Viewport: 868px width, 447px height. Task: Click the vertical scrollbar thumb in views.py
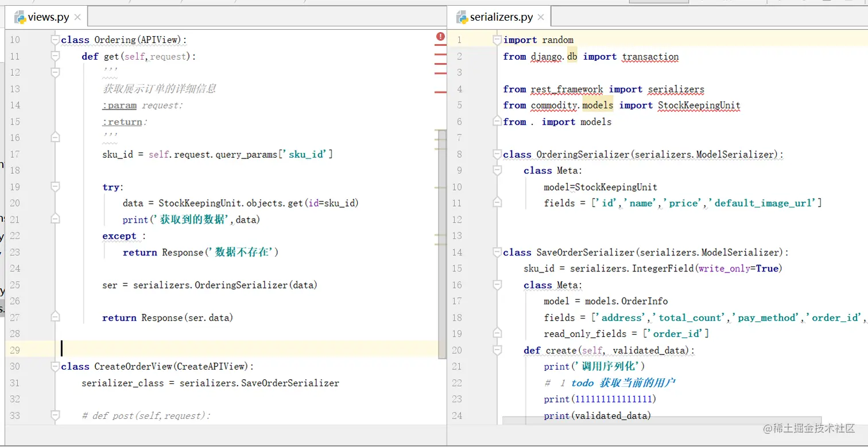tap(441, 243)
